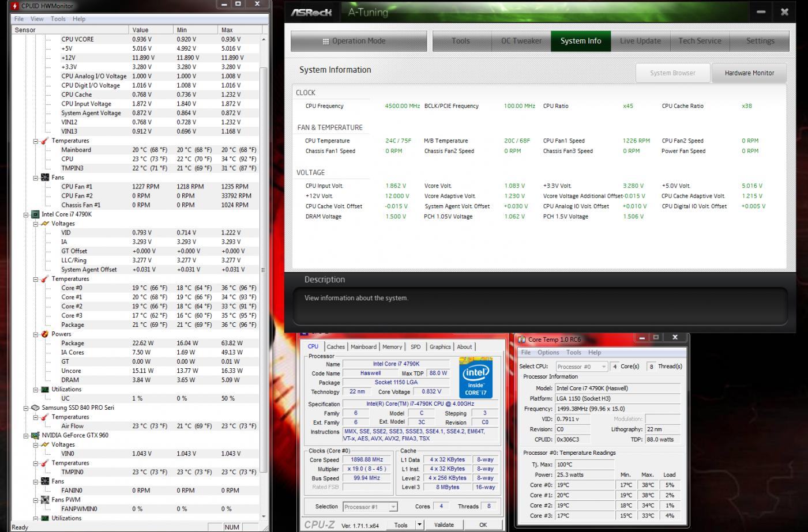Collapse NVIDIA GeForce GTX 960 tree node

pos(26,436)
